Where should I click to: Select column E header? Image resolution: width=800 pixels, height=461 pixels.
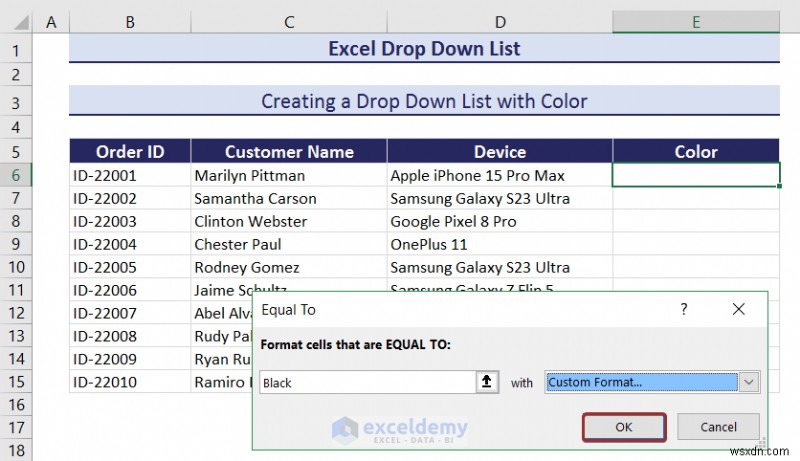tap(696, 22)
